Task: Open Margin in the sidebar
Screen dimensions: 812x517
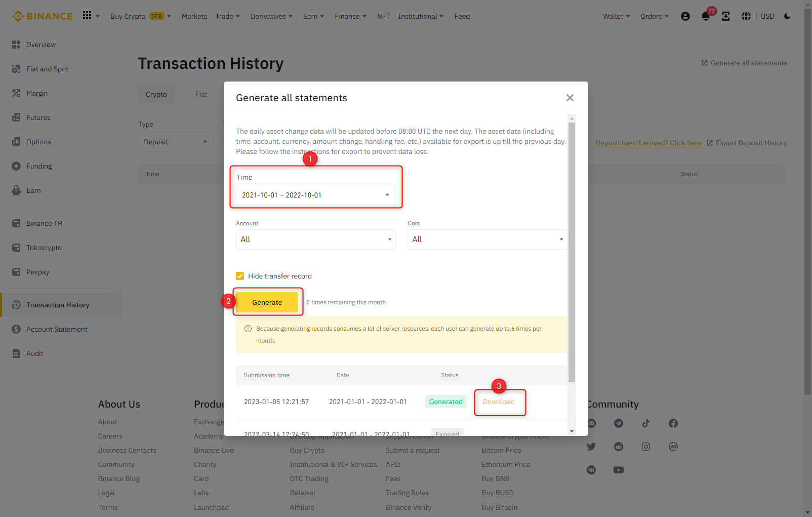Action: (x=61, y=93)
